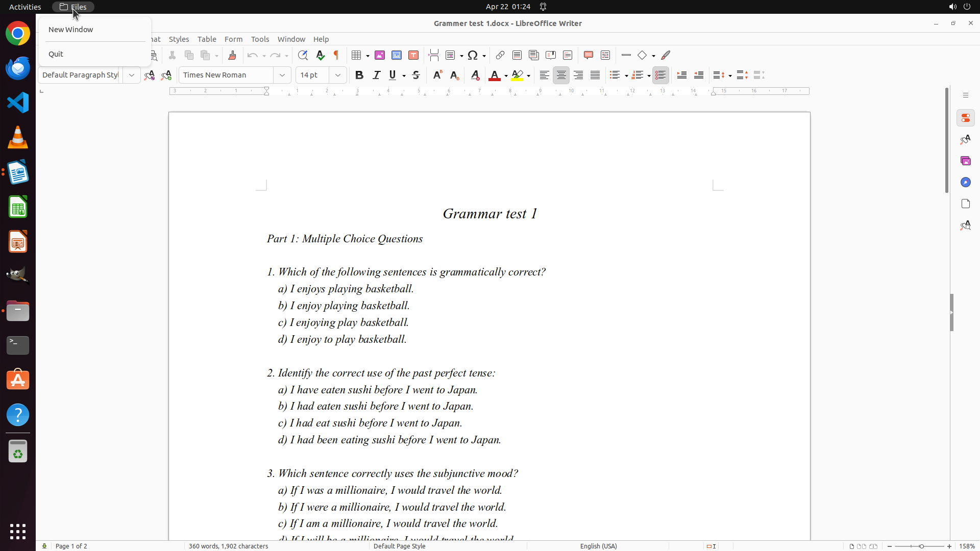Click English (USA) language in status bar

(598, 546)
